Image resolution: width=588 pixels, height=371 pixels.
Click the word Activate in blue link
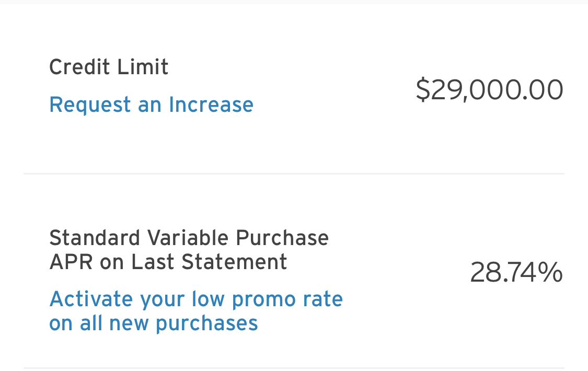(x=91, y=299)
